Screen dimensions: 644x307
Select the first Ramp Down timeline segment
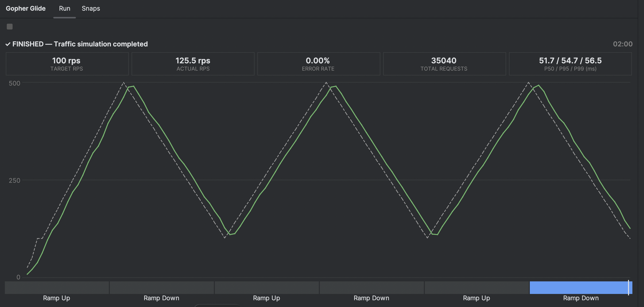pos(162,287)
